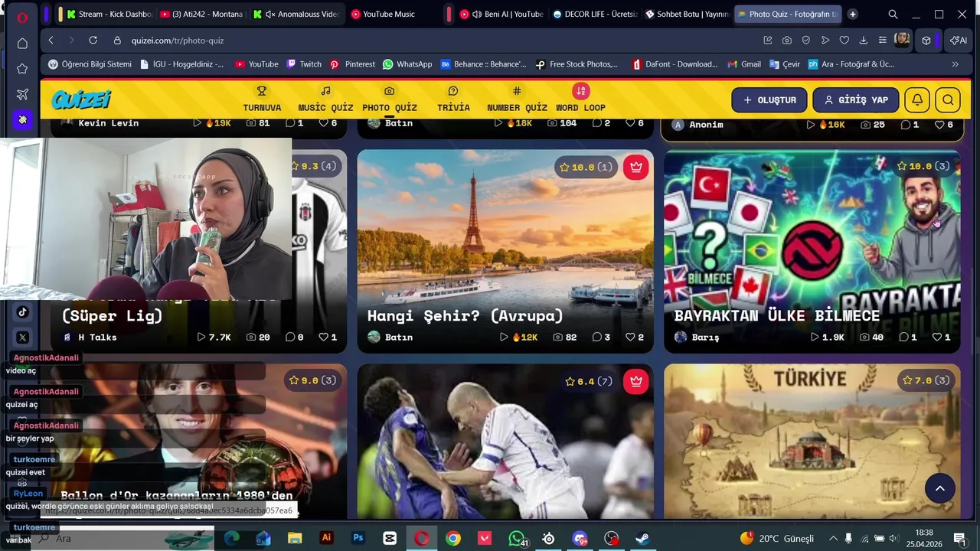Open Music Quiz section
This screenshot has height=551, width=980.
[x=325, y=99]
